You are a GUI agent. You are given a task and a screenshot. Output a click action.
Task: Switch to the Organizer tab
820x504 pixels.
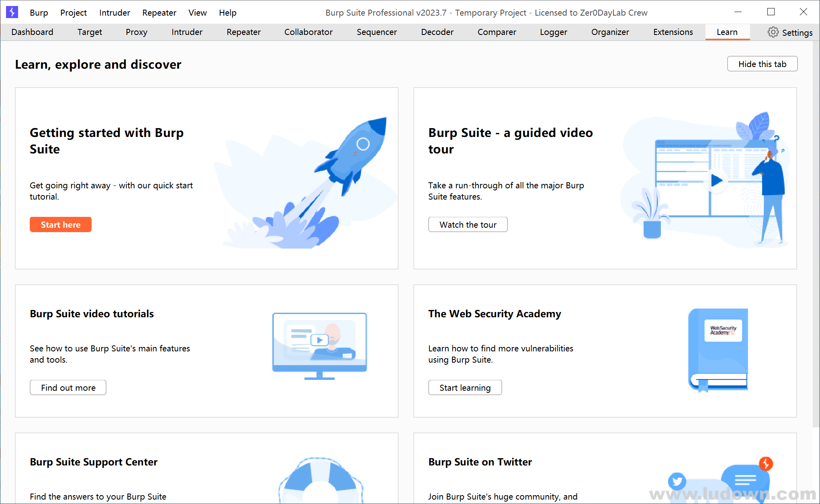(x=610, y=32)
